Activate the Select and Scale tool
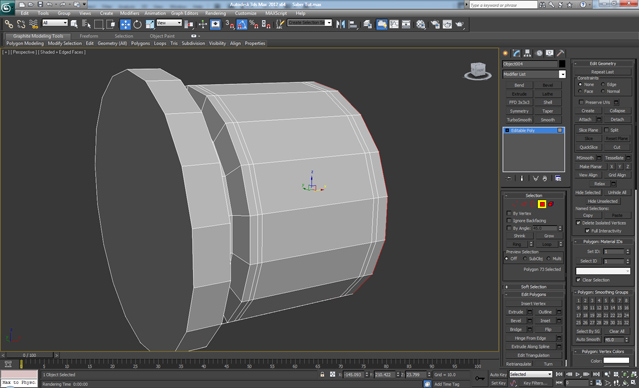 point(150,24)
